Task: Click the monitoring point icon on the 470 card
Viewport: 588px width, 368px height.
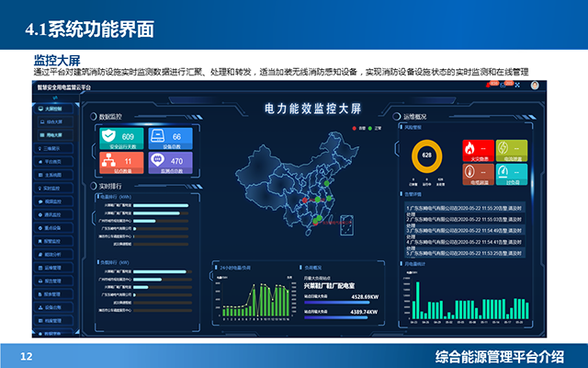Action: pyautogui.click(x=157, y=159)
